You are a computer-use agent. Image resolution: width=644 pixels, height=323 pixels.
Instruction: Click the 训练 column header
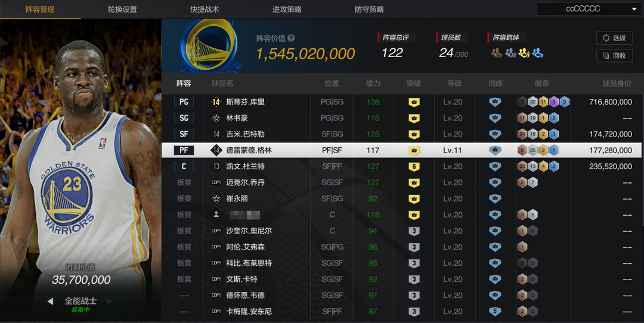496,83
